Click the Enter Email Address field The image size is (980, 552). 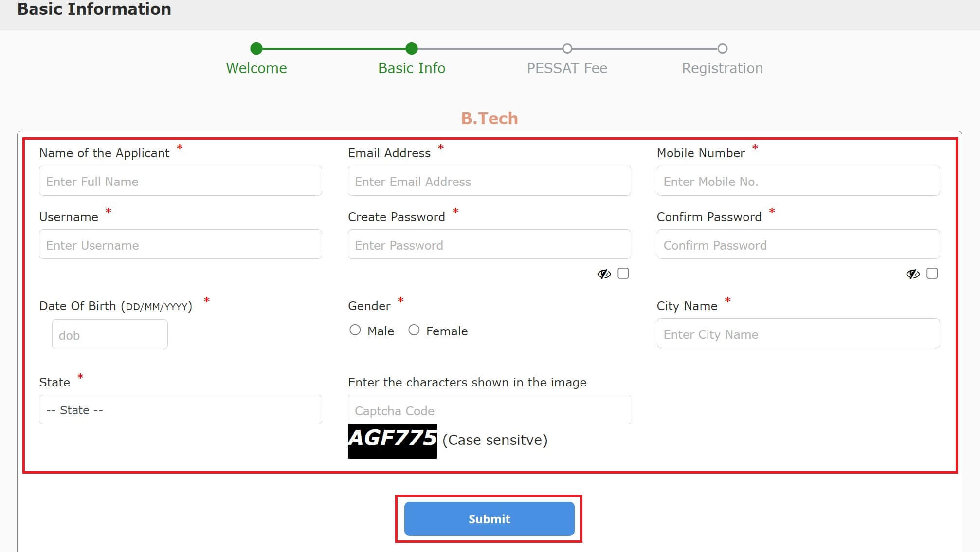coord(489,181)
